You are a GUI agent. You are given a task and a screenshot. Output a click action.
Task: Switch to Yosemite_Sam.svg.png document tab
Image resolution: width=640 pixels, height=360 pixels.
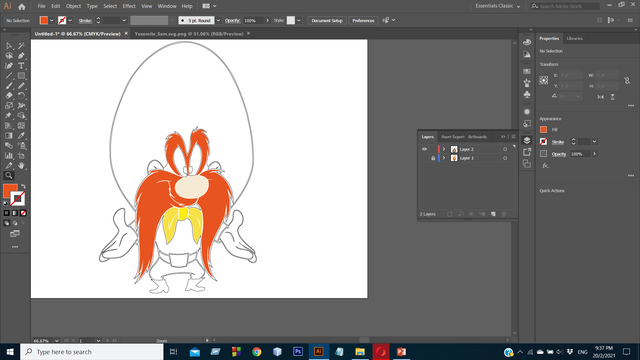189,34
